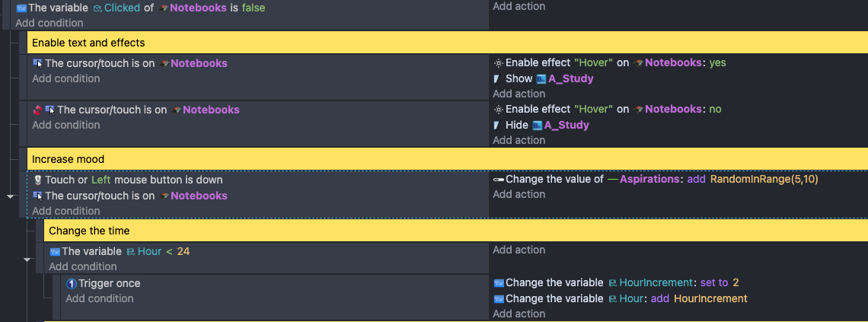Toggle the "yes" value of the Hover effect action
Image resolution: width=868 pixels, height=322 pixels.
717,63
